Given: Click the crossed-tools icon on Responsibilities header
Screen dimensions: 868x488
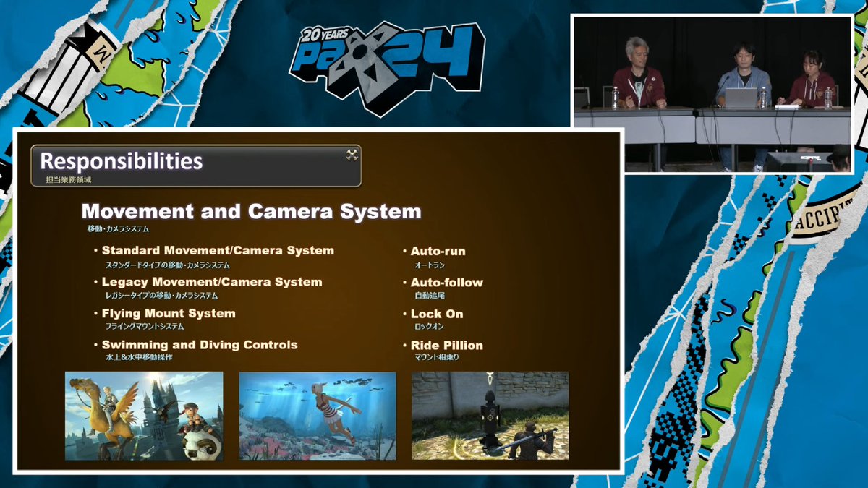Looking at the screenshot, I should (x=352, y=154).
